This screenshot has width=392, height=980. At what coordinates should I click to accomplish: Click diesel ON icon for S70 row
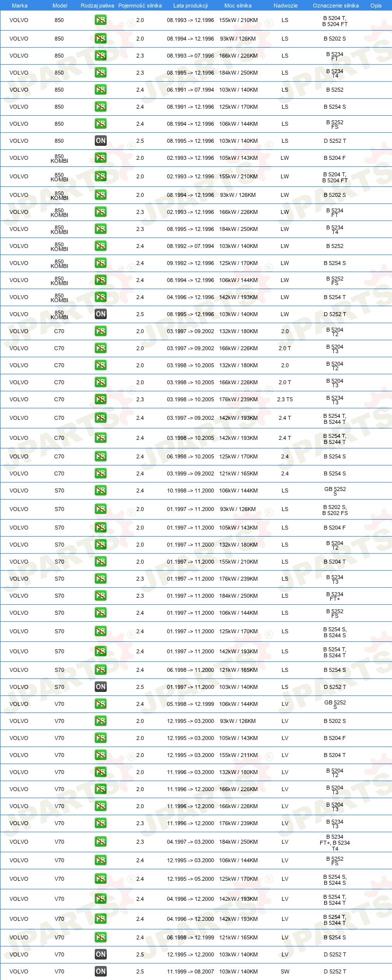coord(100,687)
